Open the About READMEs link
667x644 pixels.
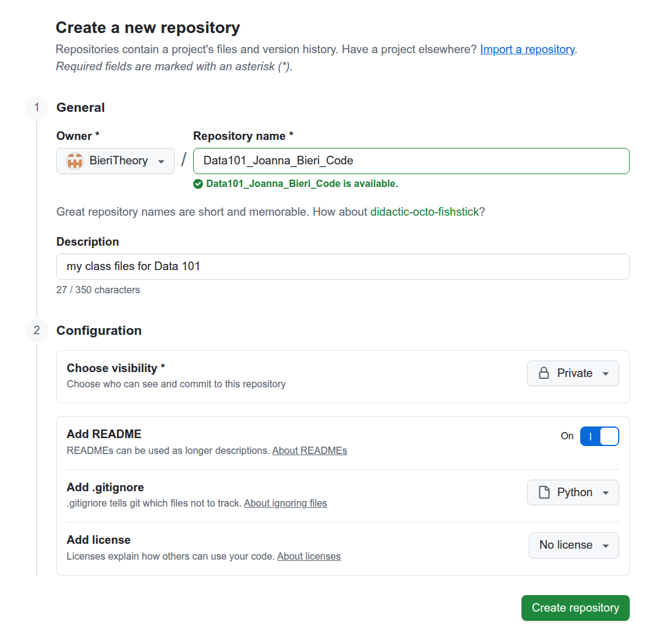click(x=309, y=451)
